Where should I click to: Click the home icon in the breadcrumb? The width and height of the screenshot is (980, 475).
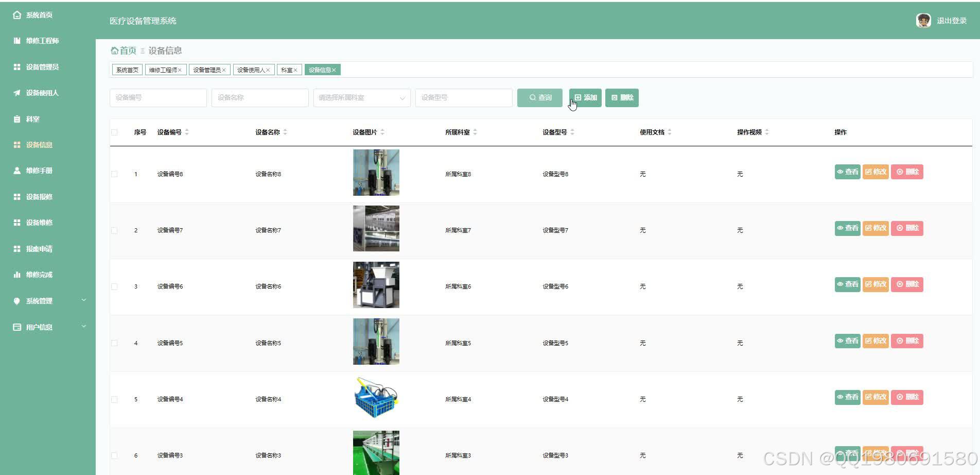click(114, 50)
